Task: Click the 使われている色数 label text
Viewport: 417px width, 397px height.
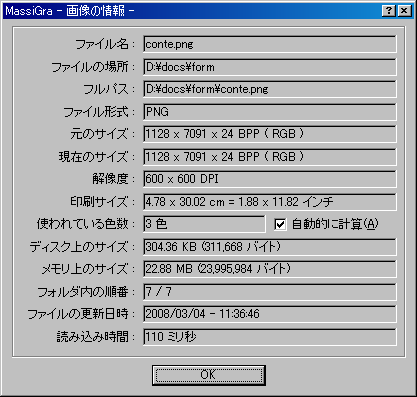Action: (86, 224)
